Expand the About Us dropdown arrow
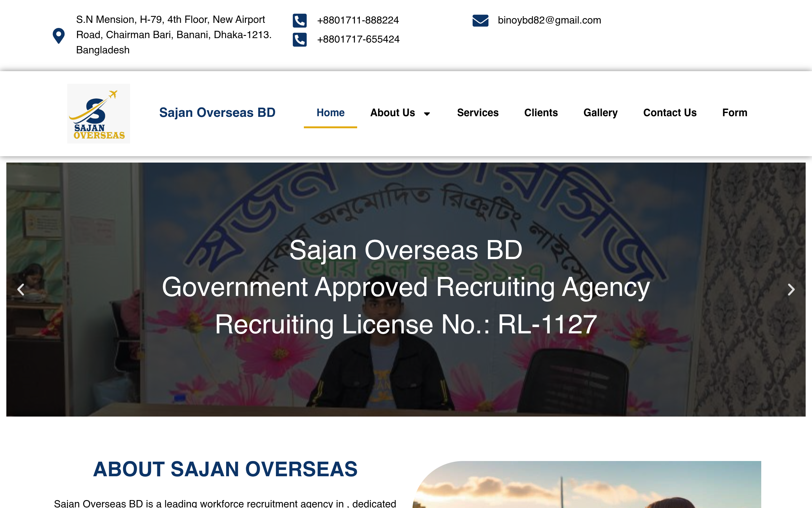Image resolution: width=812 pixels, height=508 pixels. tap(427, 114)
